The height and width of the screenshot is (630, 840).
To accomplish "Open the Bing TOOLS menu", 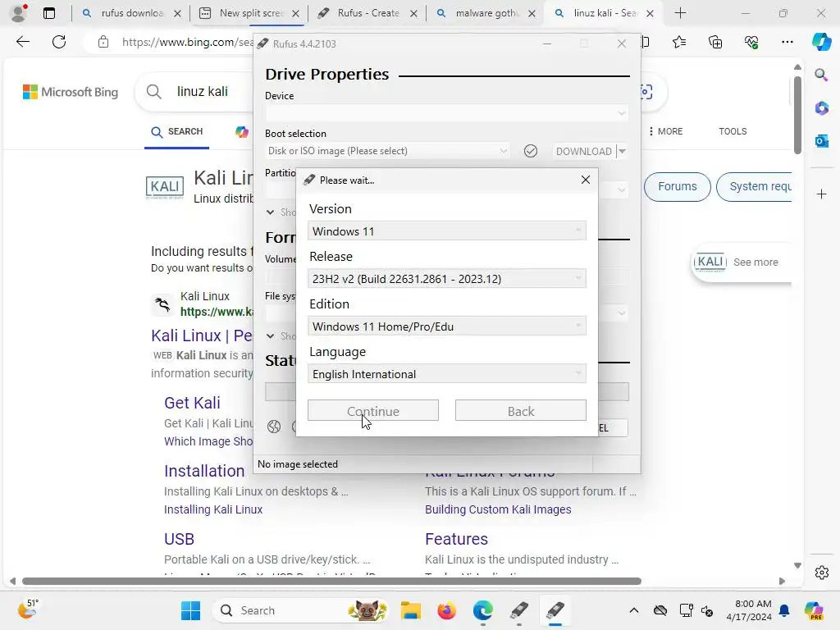I will point(733,132).
